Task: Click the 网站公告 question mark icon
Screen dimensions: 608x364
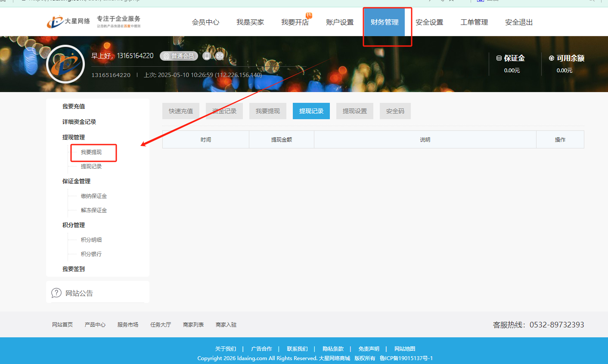Action: (x=56, y=293)
